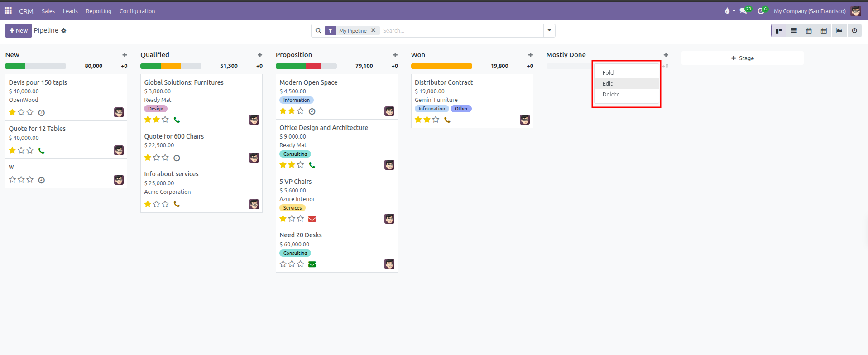Click the red segment of Proposition progress bar

tap(314, 66)
